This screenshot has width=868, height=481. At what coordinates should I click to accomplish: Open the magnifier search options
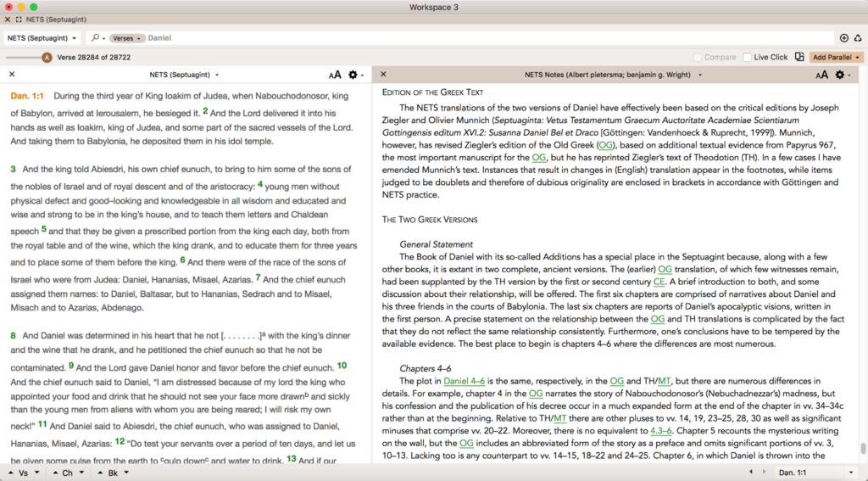coord(97,37)
